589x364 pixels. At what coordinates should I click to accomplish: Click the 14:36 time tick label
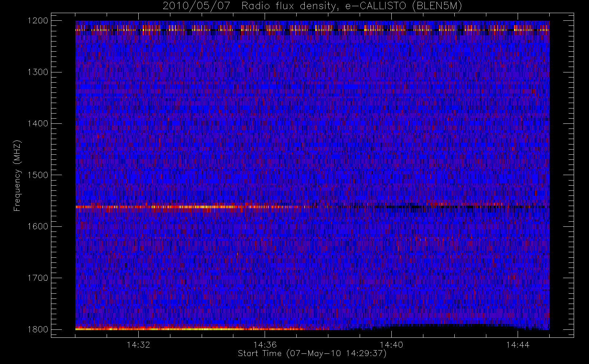[x=265, y=345]
